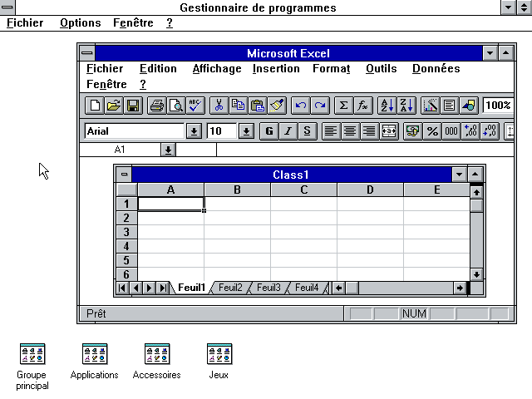This screenshot has height=399, width=532.
Task: Click the Select All corner button
Action: (x=126, y=190)
